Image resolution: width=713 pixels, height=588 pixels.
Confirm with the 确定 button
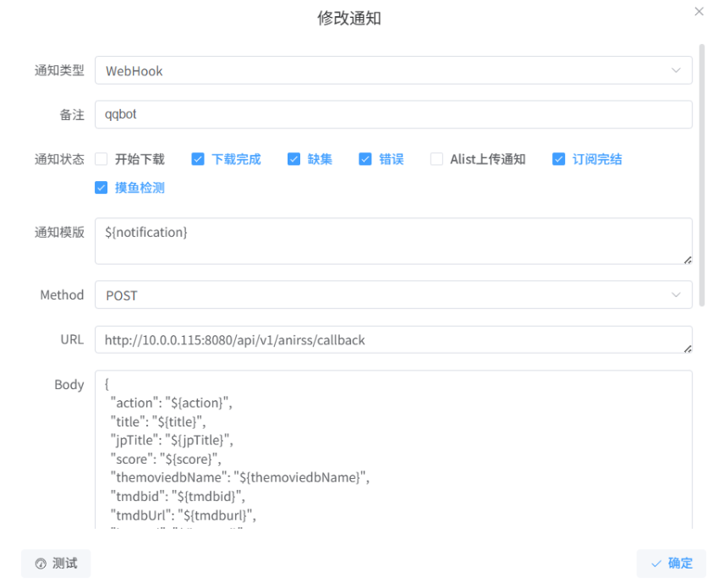(x=672, y=563)
